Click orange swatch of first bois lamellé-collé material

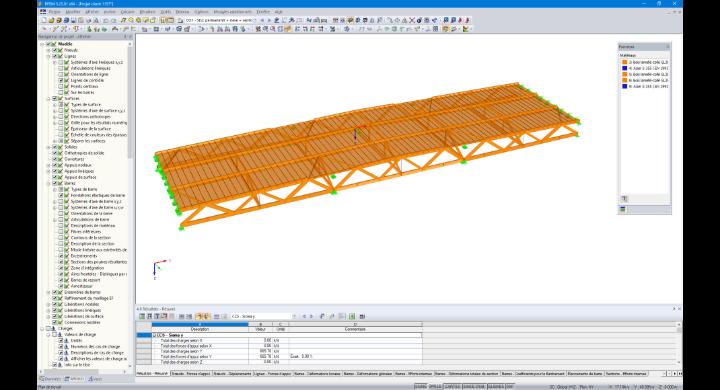(x=624, y=62)
